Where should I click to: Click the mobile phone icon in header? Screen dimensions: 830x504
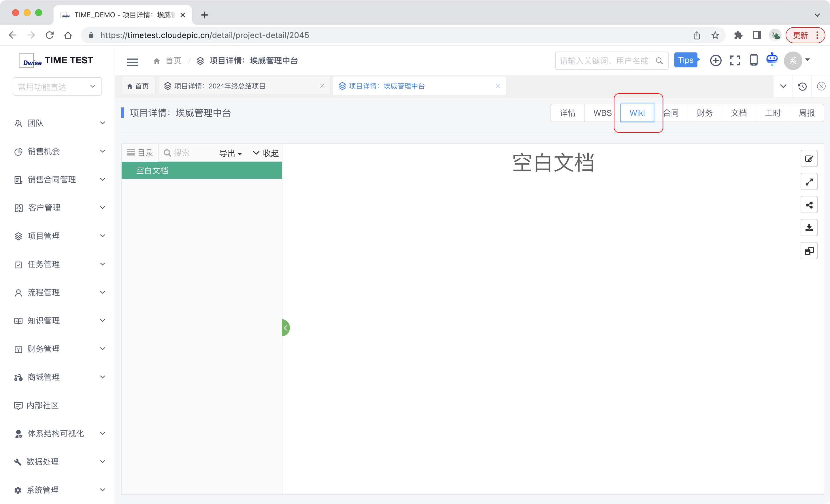click(x=754, y=60)
